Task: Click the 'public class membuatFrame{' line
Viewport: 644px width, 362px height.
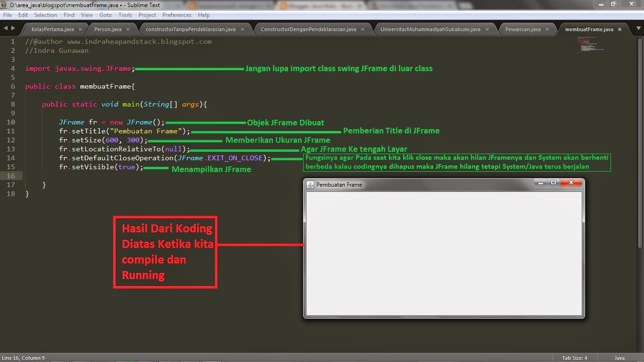Action: coord(80,86)
